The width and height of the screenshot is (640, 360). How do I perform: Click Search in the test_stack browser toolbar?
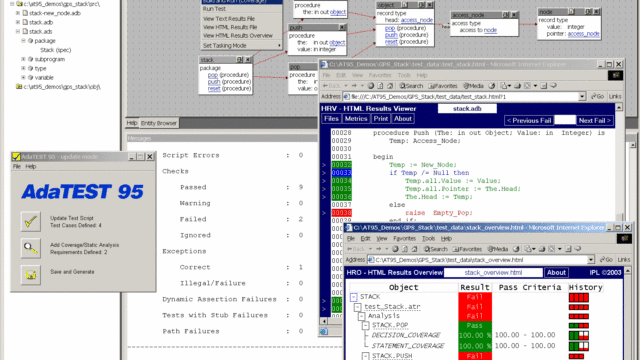(x=411, y=86)
